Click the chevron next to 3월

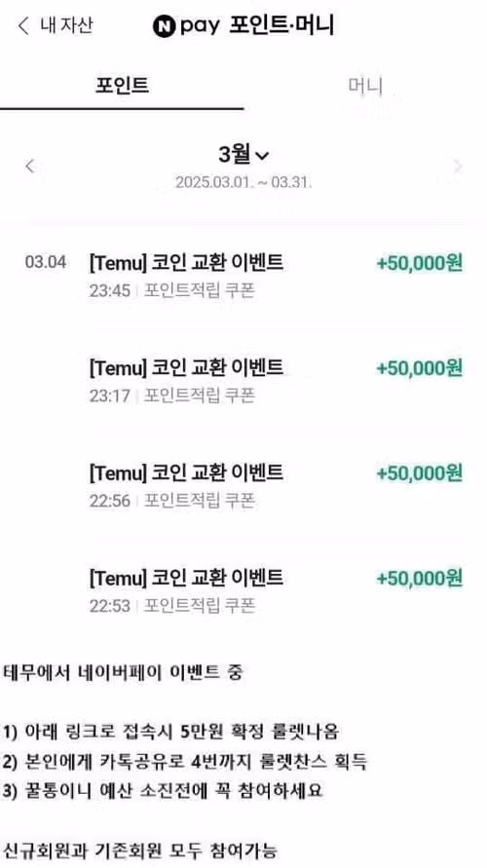click(262, 157)
